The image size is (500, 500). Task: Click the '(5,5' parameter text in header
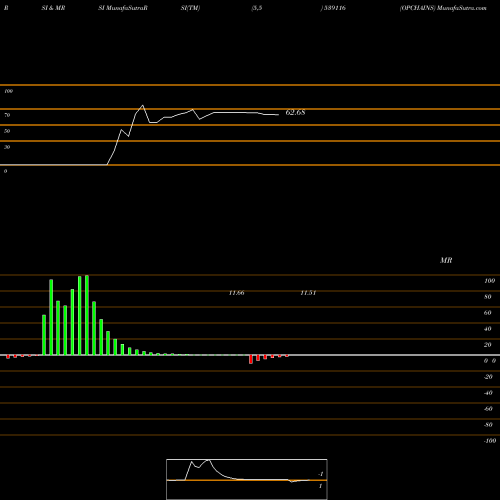(257, 8)
